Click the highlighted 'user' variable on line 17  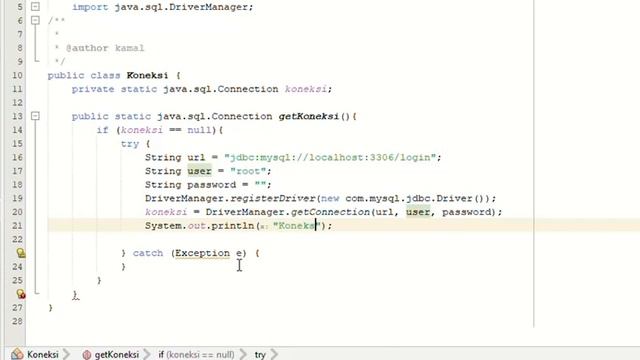point(200,171)
